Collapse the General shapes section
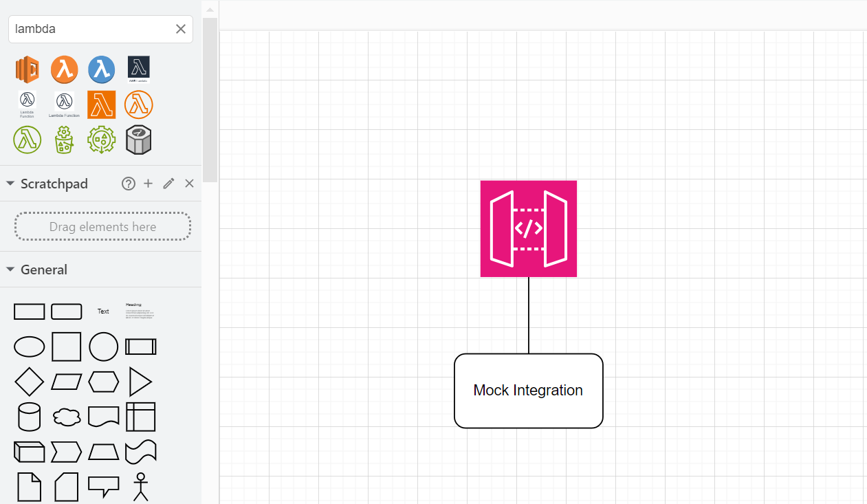Screen dimensions: 867x504 tap(10, 270)
